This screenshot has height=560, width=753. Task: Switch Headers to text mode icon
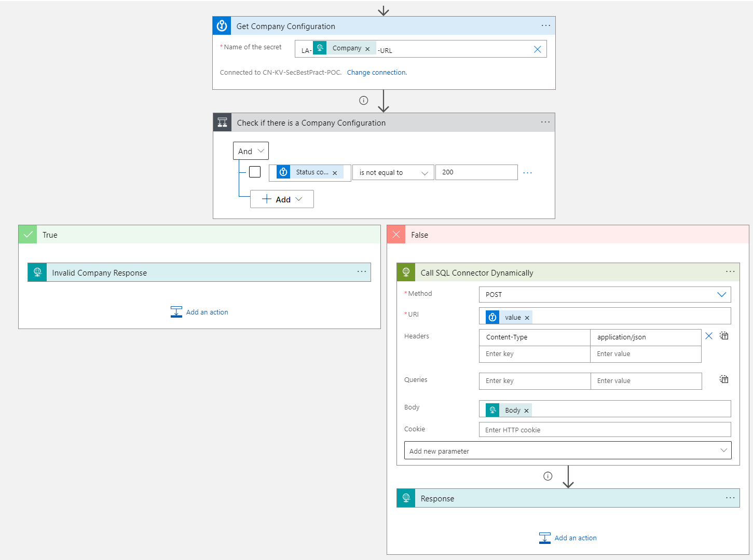point(724,336)
